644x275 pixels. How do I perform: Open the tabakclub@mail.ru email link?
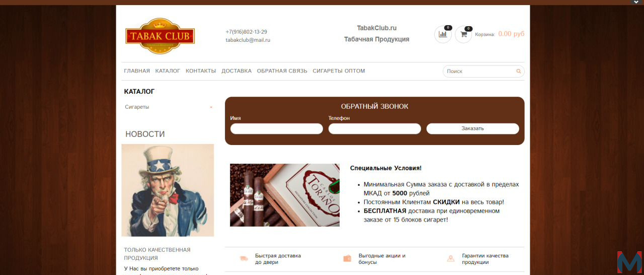248,40
